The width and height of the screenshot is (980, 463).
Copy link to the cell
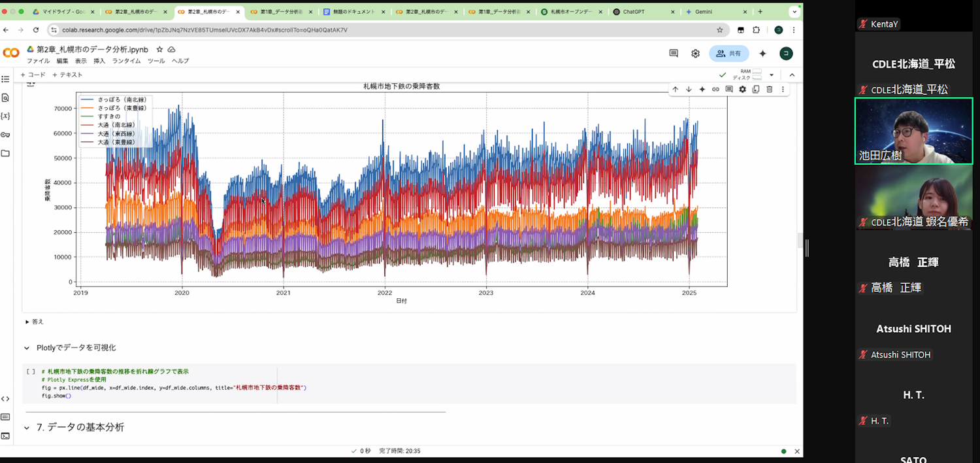715,90
